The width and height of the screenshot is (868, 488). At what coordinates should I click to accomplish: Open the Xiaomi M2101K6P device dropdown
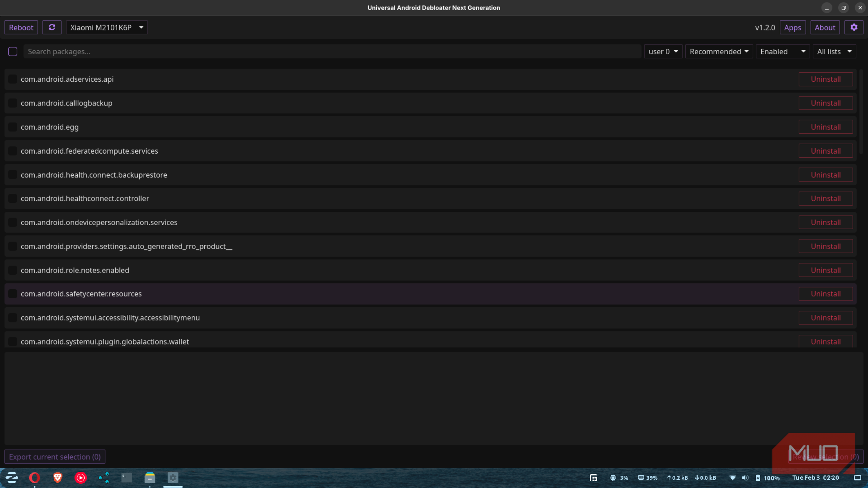107,27
